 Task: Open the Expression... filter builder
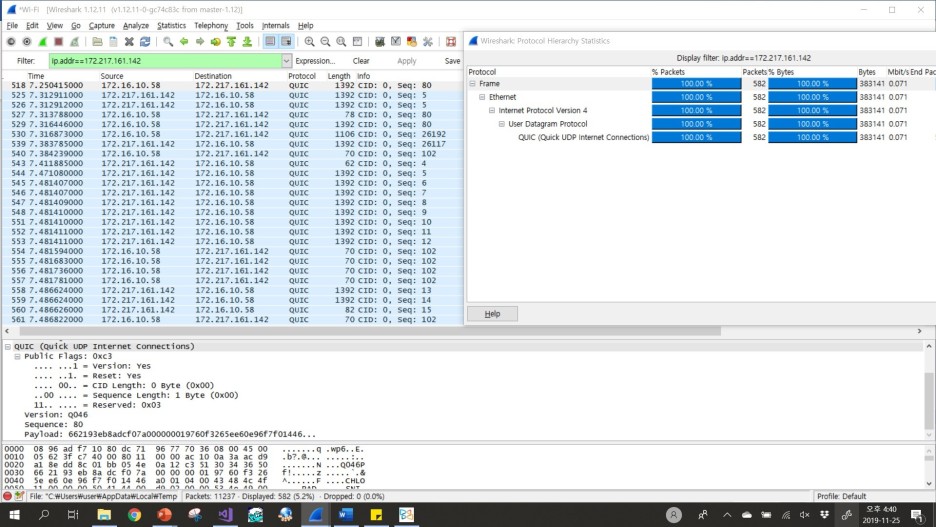315,61
